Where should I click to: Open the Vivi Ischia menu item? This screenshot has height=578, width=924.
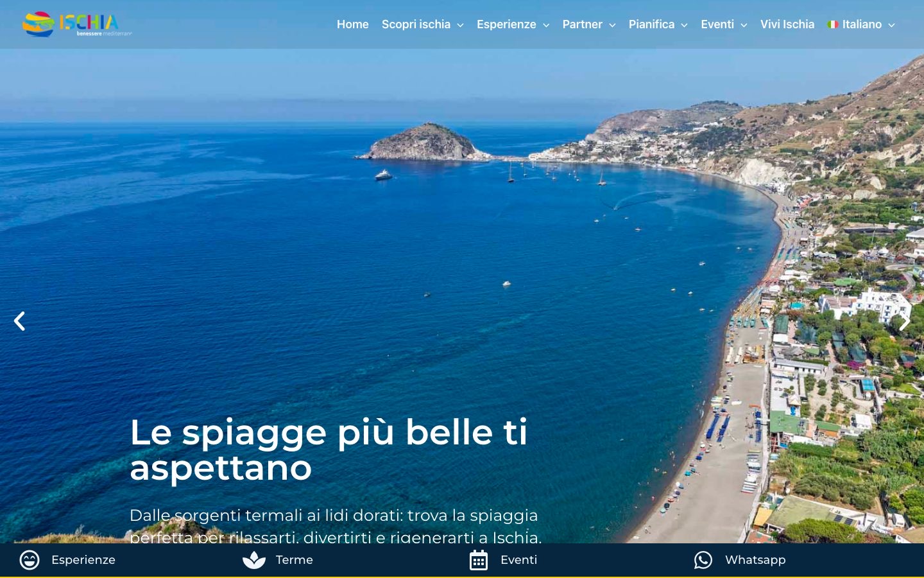click(787, 24)
